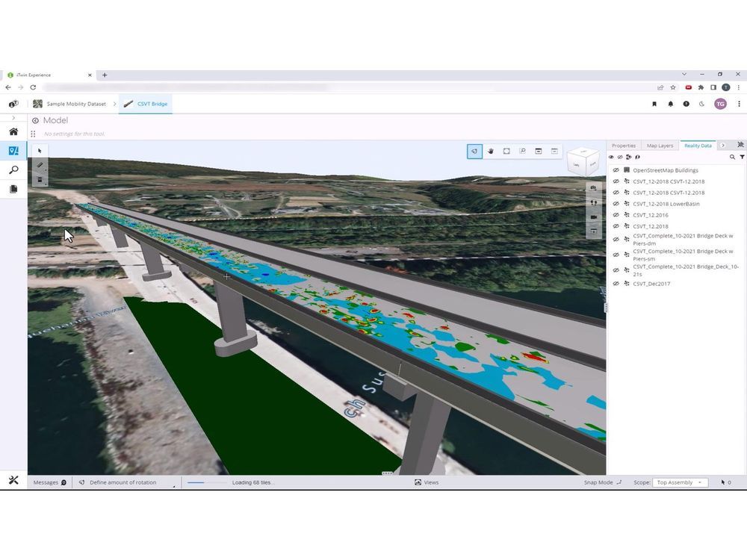
Task: Click the filter funnel in Reality Data panel
Action: click(x=743, y=157)
